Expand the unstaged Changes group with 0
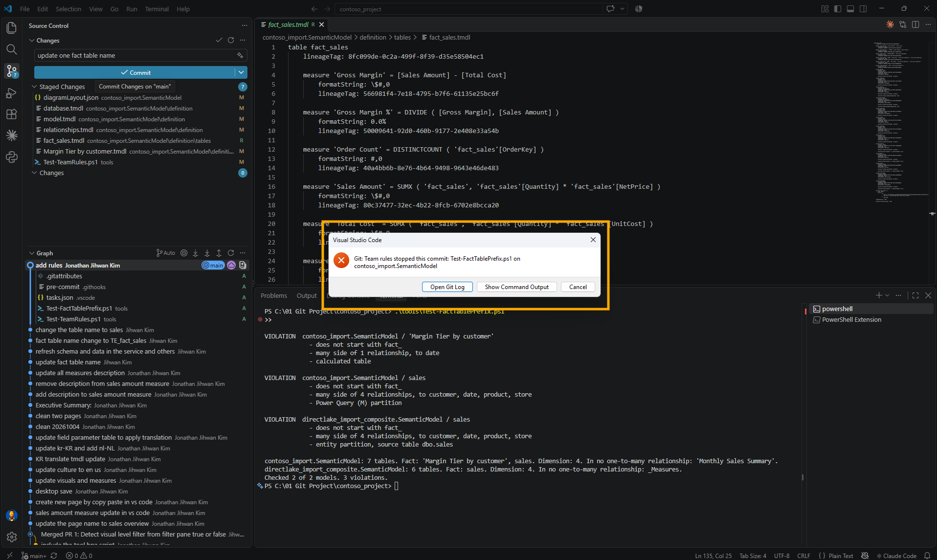 click(x=34, y=173)
